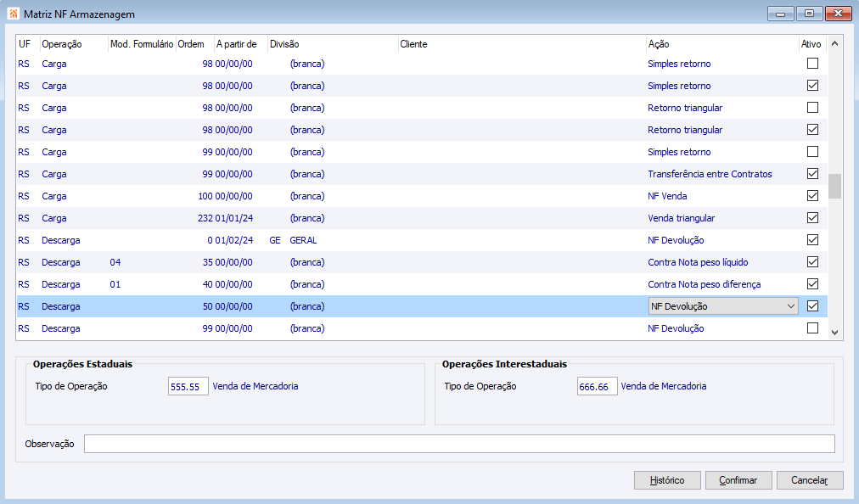Close the Matriz NF Armazenagem window

click(838, 14)
